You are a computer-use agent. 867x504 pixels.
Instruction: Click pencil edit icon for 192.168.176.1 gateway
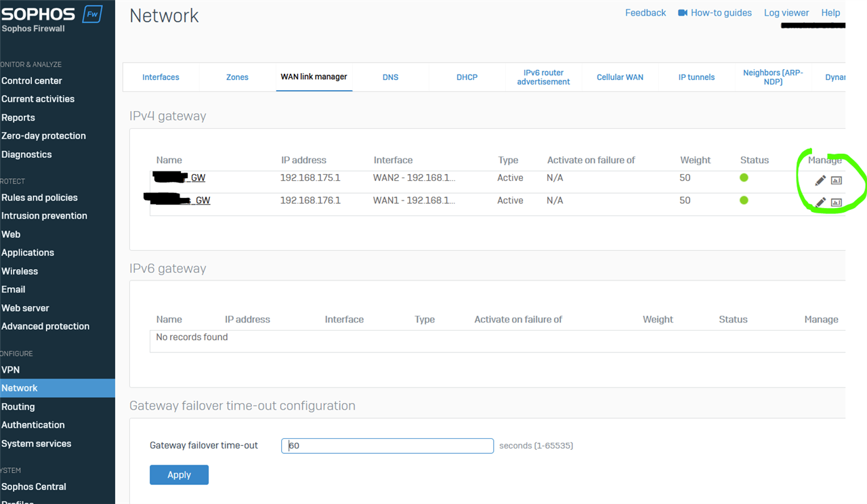(820, 203)
